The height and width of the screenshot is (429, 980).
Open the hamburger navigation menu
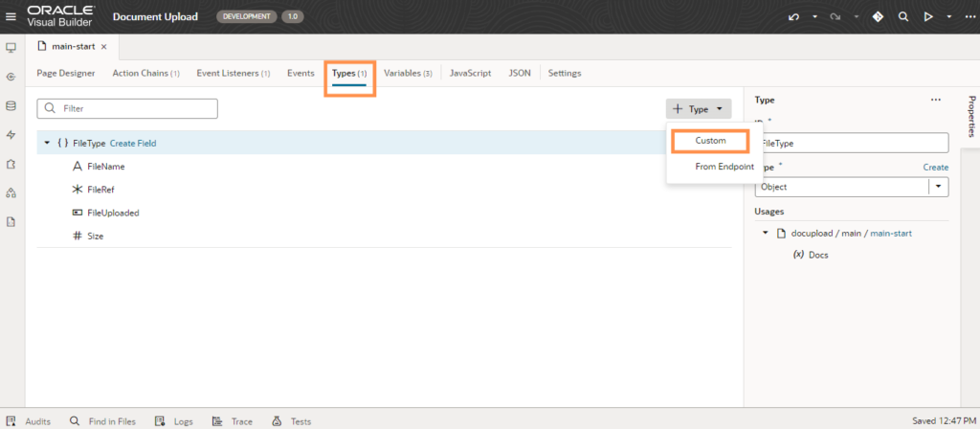pos(11,16)
